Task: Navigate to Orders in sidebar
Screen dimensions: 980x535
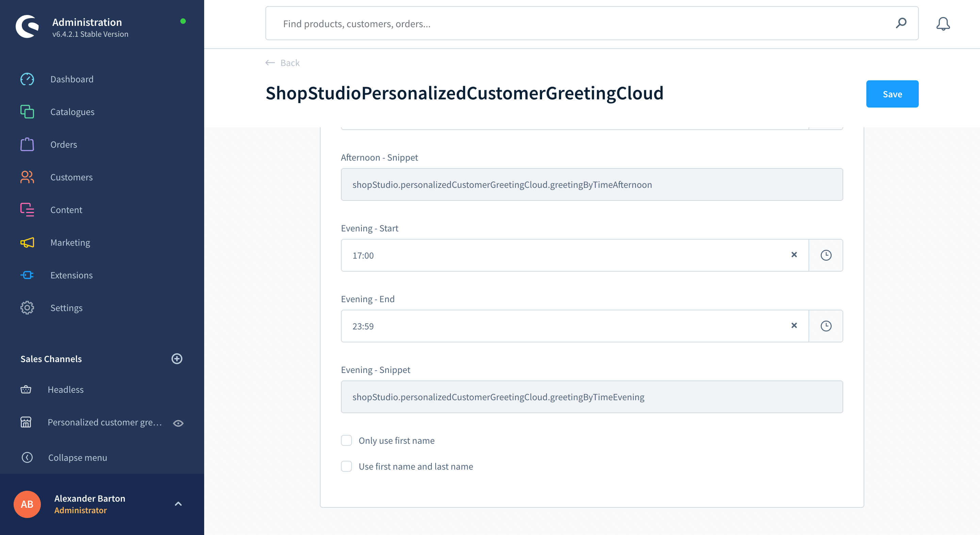Action: (64, 144)
